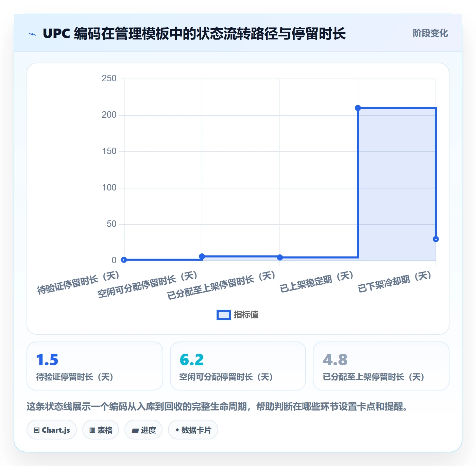Image resolution: width=476 pixels, height=466 pixels.
Task: Click the 表格 tag chip
Action: pyautogui.click(x=101, y=430)
